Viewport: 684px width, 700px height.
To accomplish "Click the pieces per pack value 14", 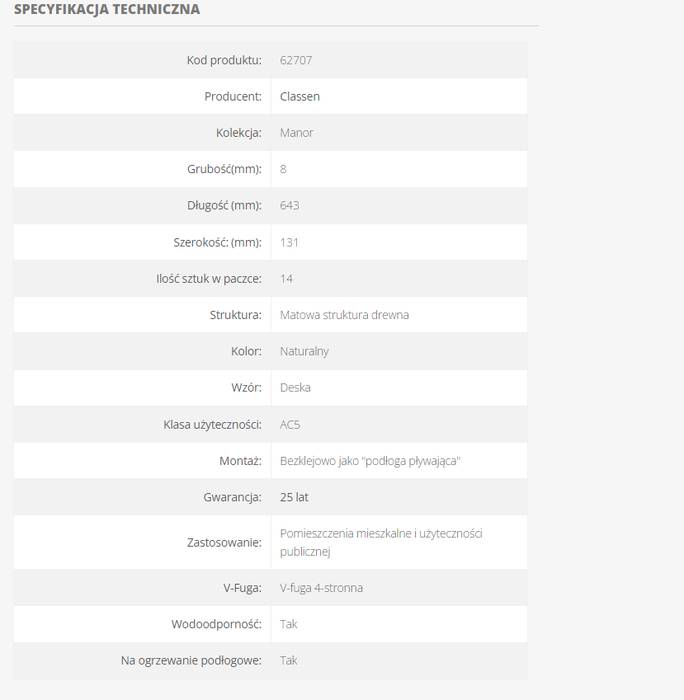I will pos(286,279).
